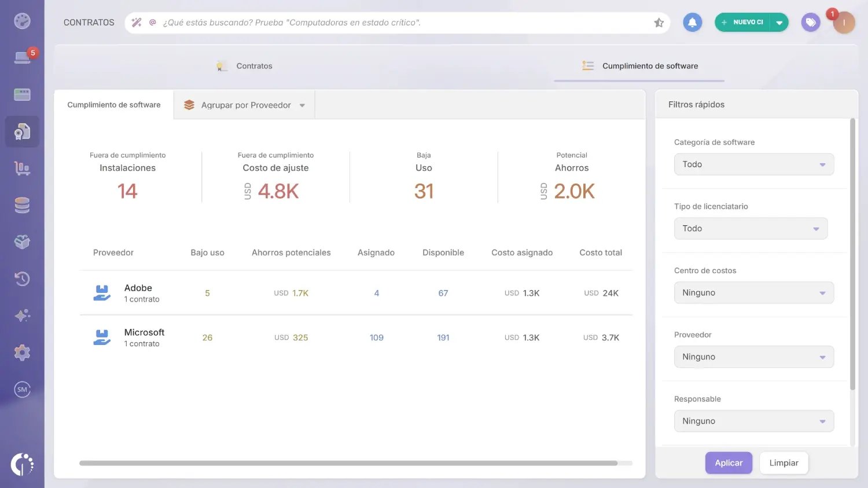Viewport: 868px width, 488px height.
Task: Click the Microsoft provider icon
Action: coord(102,337)
